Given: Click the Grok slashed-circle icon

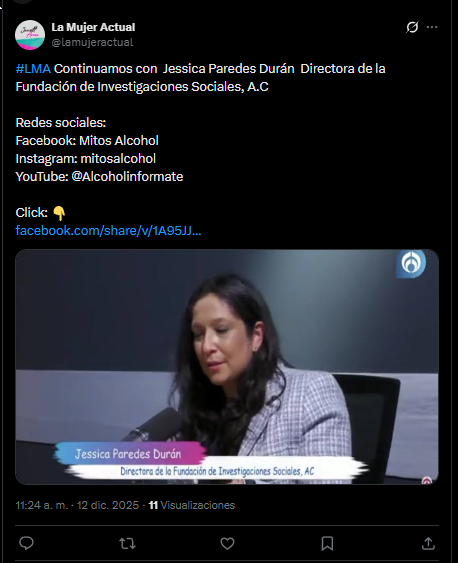Looking at the screenshot, I should (x=412, y=27).
